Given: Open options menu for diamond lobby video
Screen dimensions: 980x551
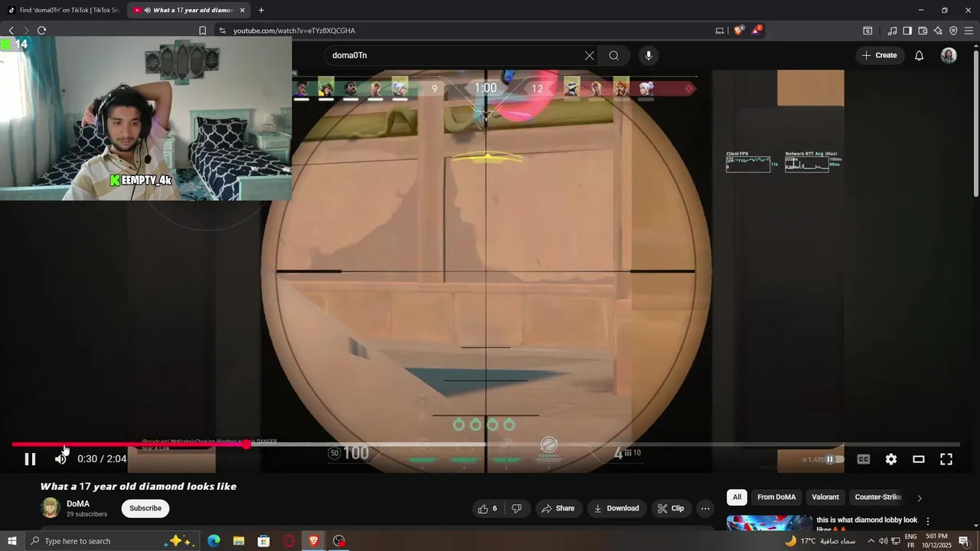Looking at the screenshot, I should [x=928, y=521].
